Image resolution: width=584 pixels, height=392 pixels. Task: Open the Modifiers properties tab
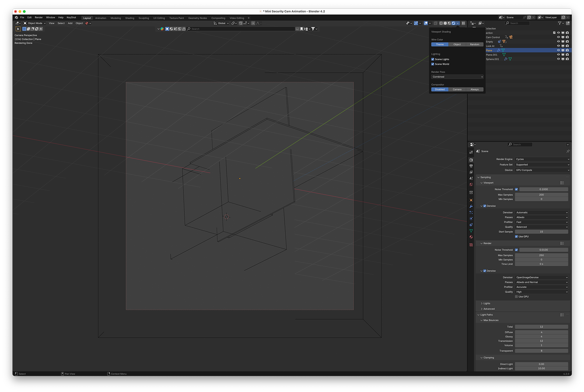coord(471,206)
